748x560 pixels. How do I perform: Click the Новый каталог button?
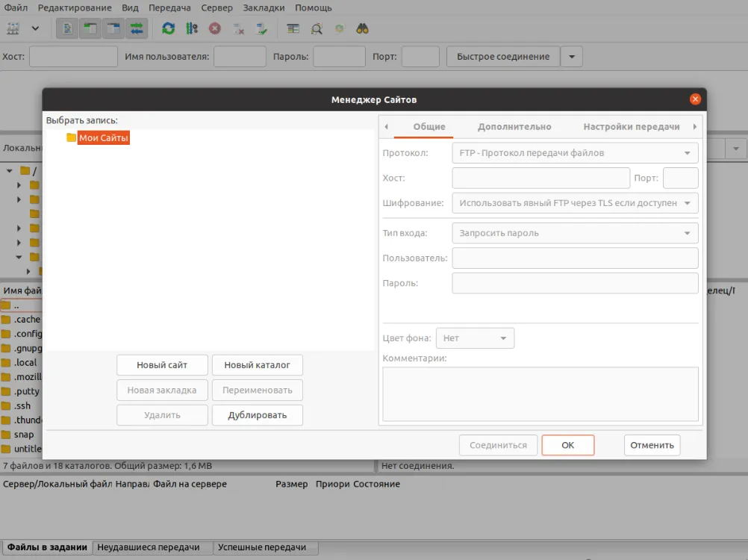[x=257, y=365]
